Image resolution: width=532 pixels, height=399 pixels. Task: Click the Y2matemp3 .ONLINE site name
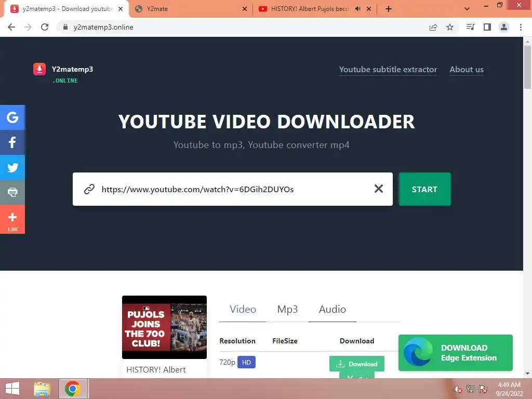pyautogui.click(x=72, y=74)
